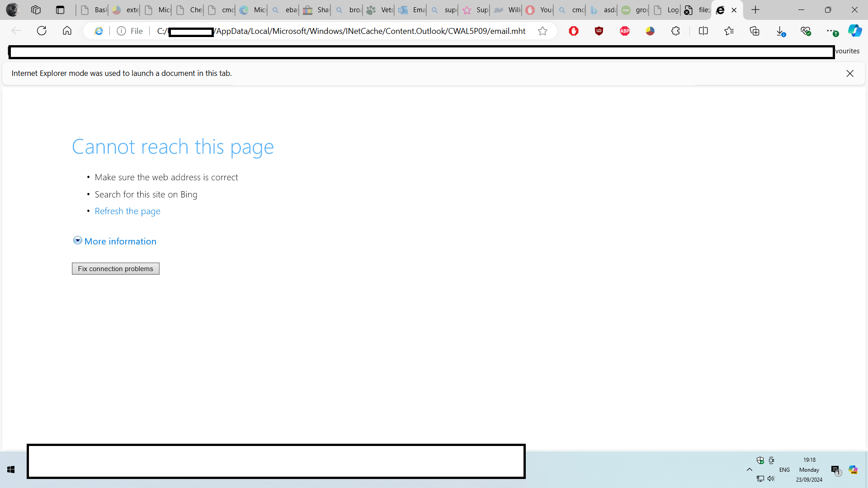Screen dimensions: 868x488
Task: Toggle split screen view
Action: click(703, 31)
